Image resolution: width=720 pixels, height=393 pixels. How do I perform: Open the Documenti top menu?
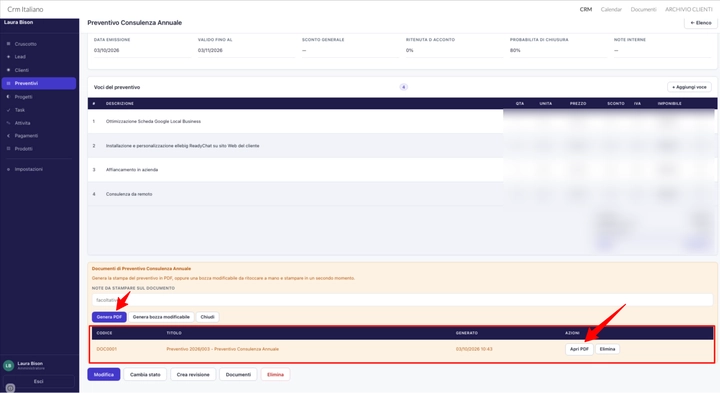coord(643,9)
